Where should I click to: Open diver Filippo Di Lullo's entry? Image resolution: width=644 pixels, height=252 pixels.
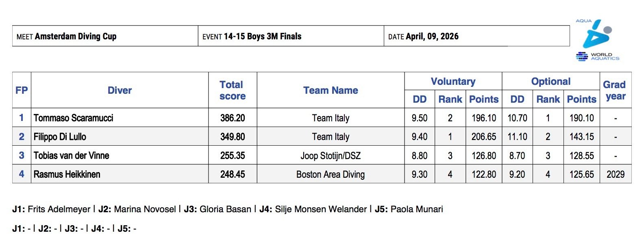tap(60, 137)
